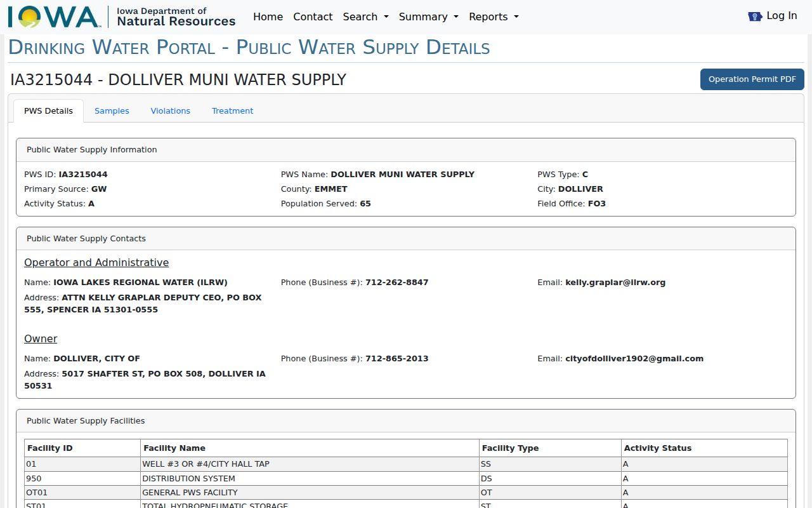Click the Public Water Supply Facilities panel header
Viewport: 812px width, 508px height.
tap(406, 421)
